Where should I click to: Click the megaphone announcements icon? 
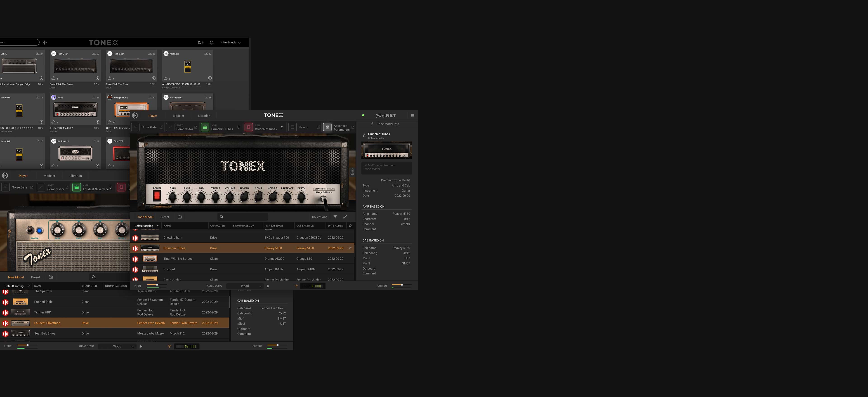pos(200,43)
